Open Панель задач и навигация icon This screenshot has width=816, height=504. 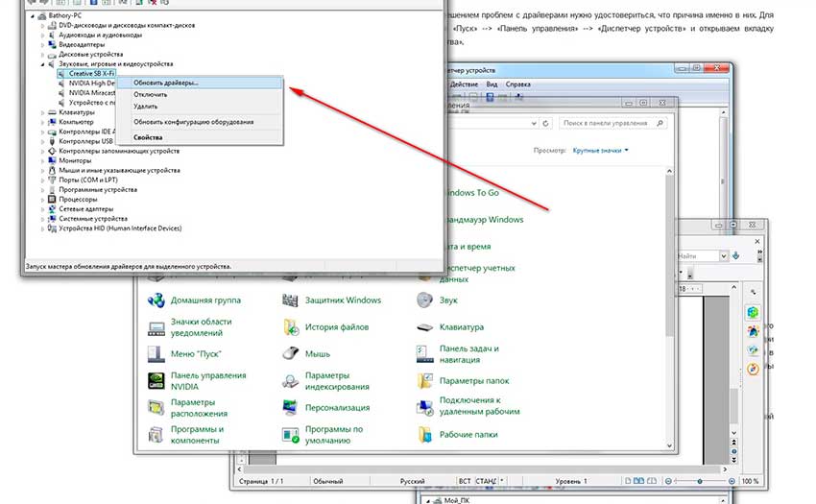pyautogui.click(x=424, y=354)
